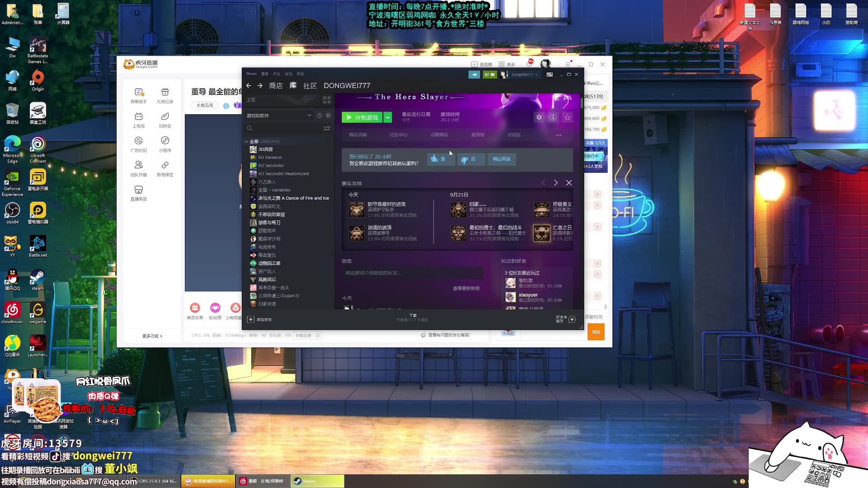Show next post-game summary with right chevron
This screenshot has height=488, width=868.
coord(556,183)
